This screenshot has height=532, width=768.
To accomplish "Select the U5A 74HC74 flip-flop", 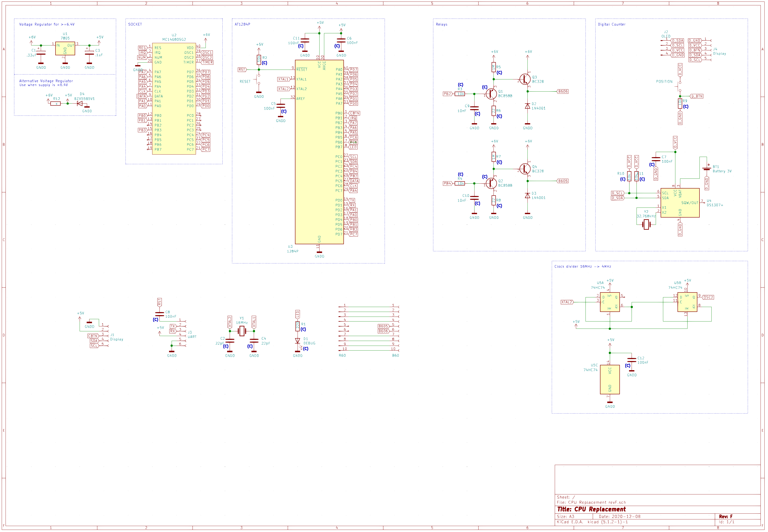I will (610, 302).
